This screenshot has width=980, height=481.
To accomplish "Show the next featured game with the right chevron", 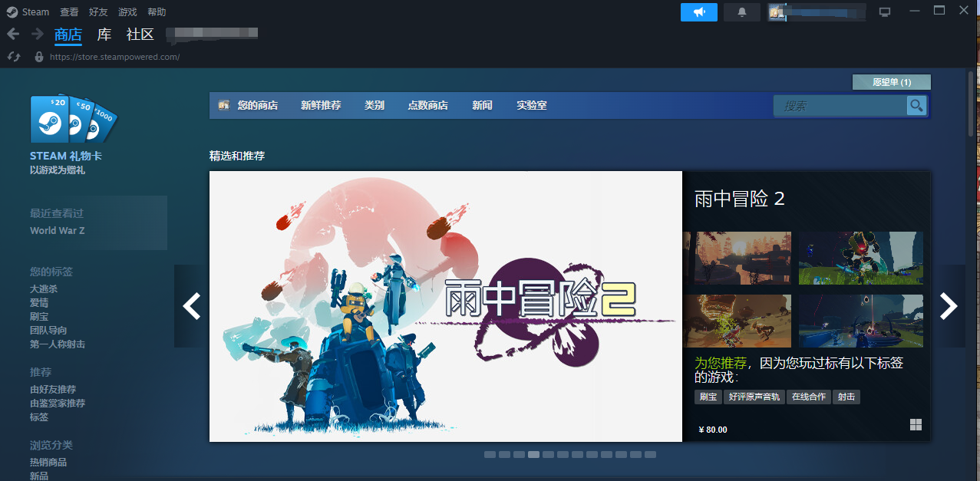I will [x=949, y=306].
